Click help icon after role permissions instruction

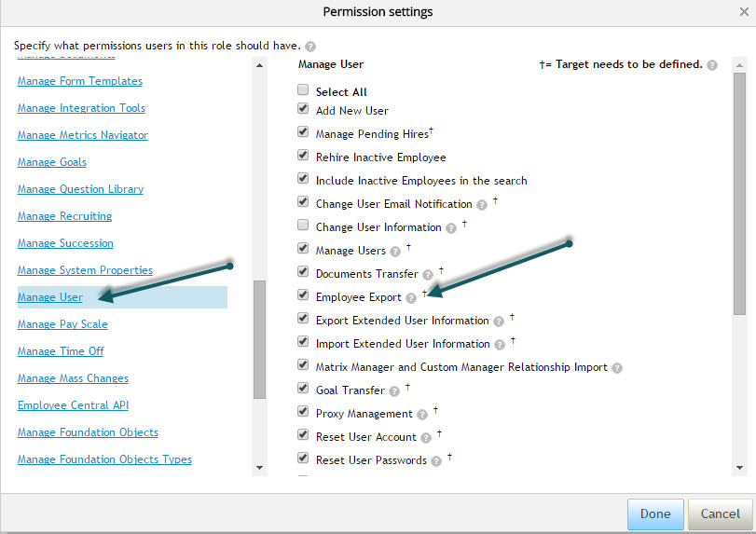click(x=310, y=47)
